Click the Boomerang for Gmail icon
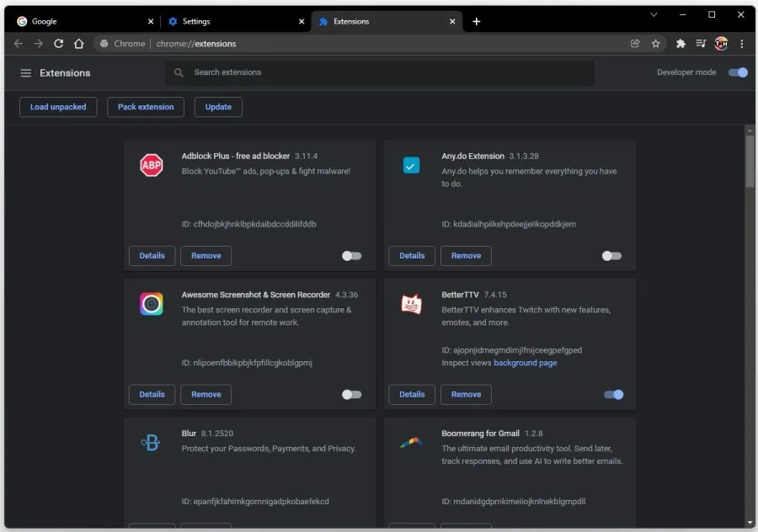This screenshot has height=532, width=758. pos(411,442)
